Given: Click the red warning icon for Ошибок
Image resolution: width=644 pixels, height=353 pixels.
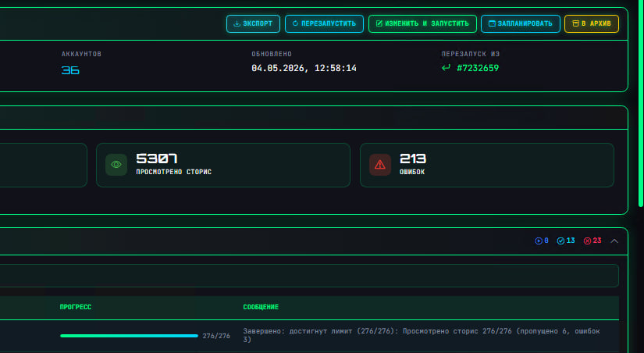Looking at the screenshot, I should tap(380, 165).
